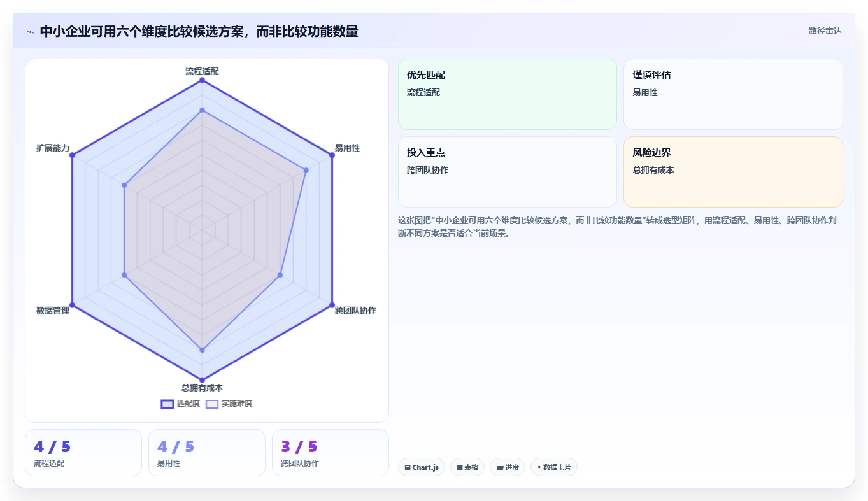Select the 进度 tag chip
The height and width of the screenshot is (501, 868).
pos(508,467)
